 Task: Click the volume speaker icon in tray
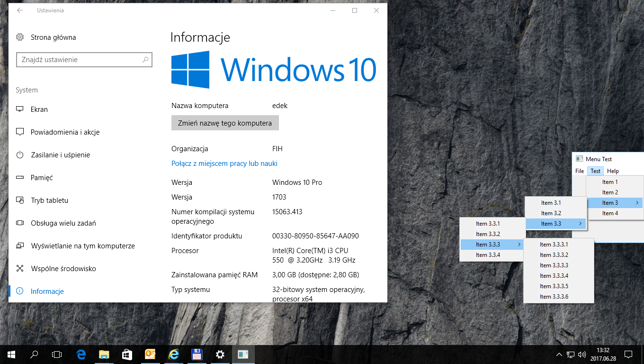pyautogui.click(x=582, y=354)
